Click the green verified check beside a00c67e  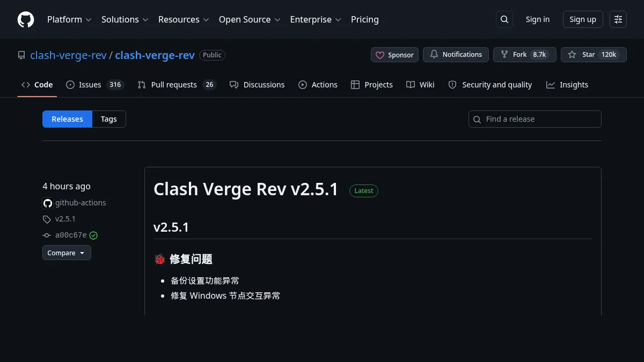93,235
